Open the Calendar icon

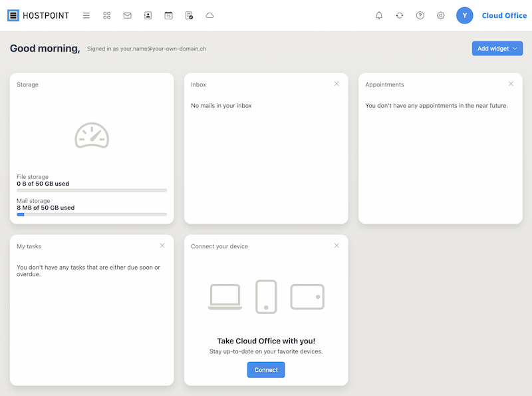pyautogui.click(x=169, y=15)
